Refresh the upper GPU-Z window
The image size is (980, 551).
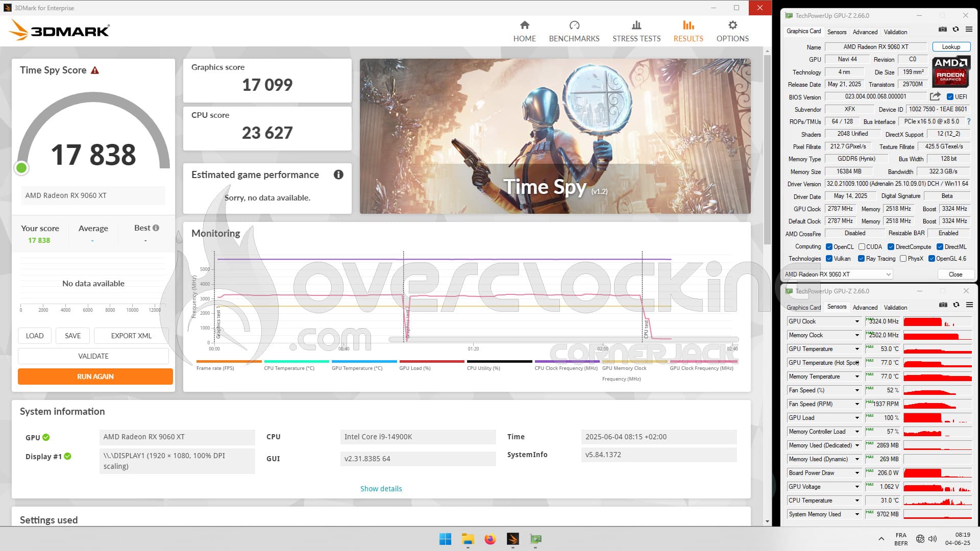click(x=955, y=30)
